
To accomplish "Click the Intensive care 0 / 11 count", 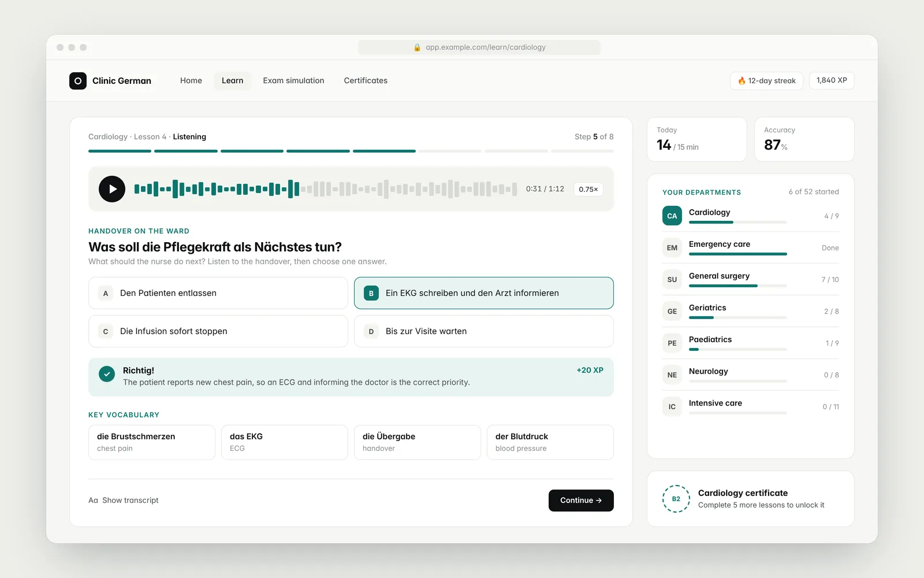I will (831, 407).
